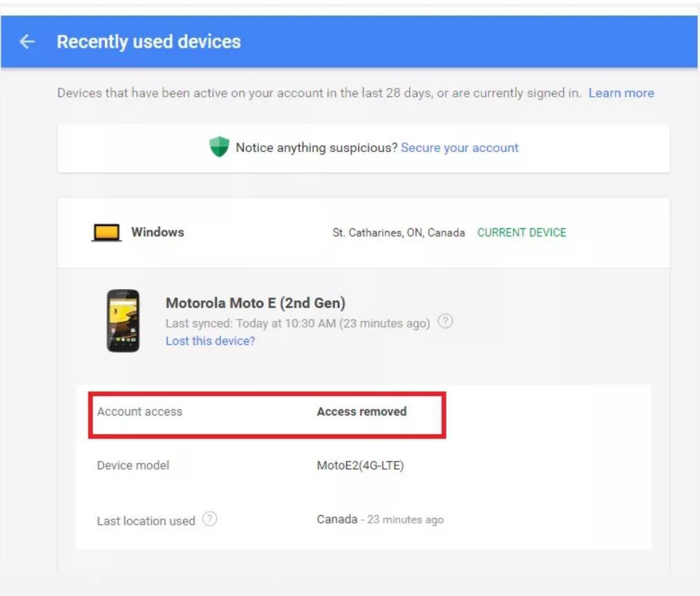This screenshot has width=700, height=596.
Task: Click the Account access label
Action: tap(140, 411)
